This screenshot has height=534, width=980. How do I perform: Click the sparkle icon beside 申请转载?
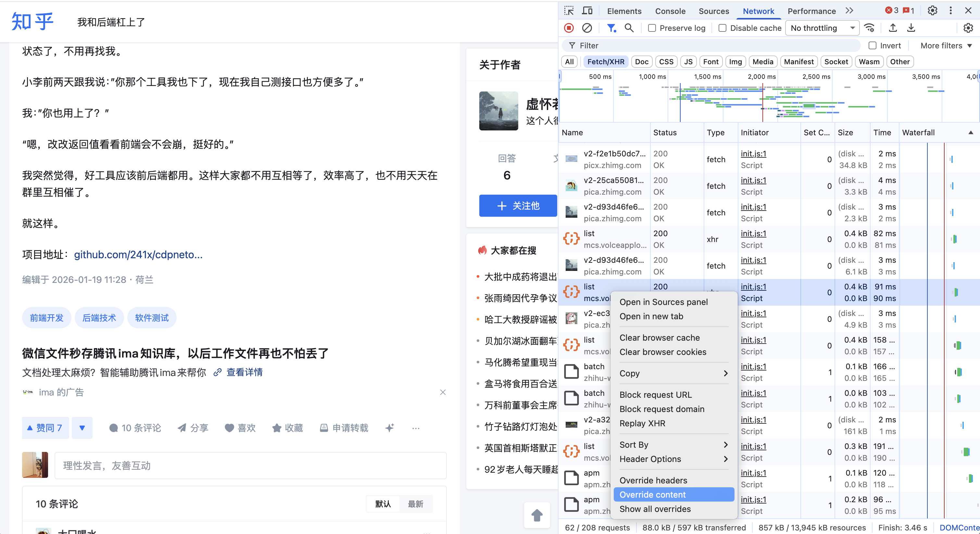click(390, 428)
